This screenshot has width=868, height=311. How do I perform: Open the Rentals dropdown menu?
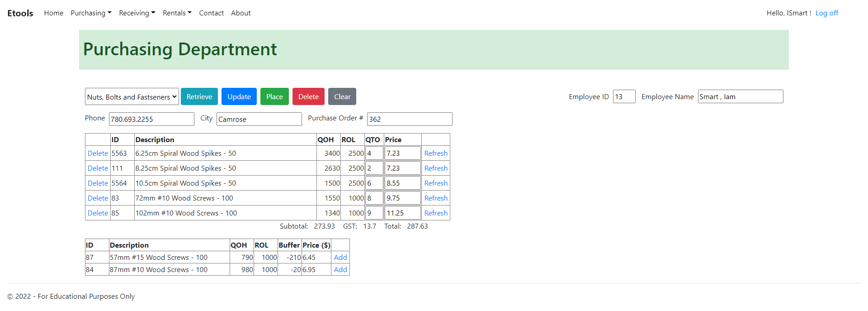[x=177, y=13]
